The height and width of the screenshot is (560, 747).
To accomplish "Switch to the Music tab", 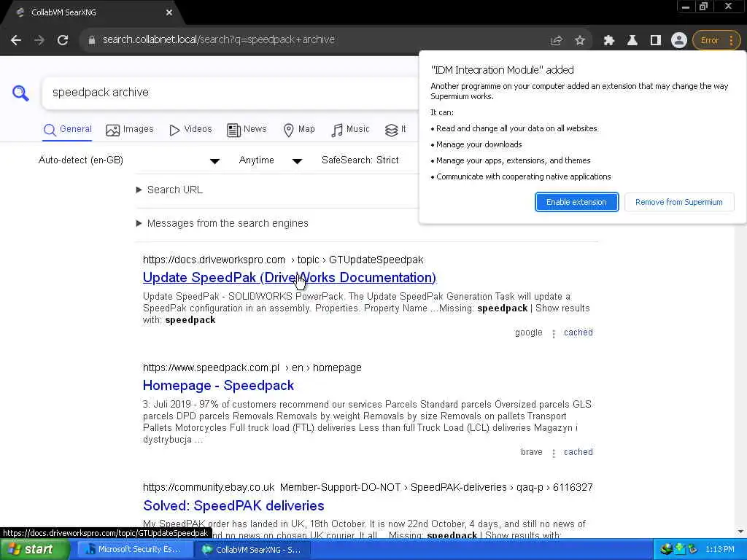I will coord(350,130).
